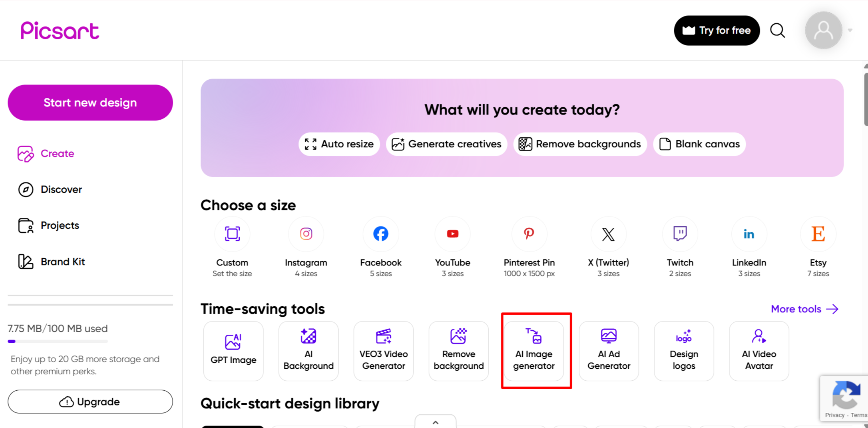Open Brand Kit in sidebar
The width and height of the screenshot is (868, 428).
click(x=51, y=262)
